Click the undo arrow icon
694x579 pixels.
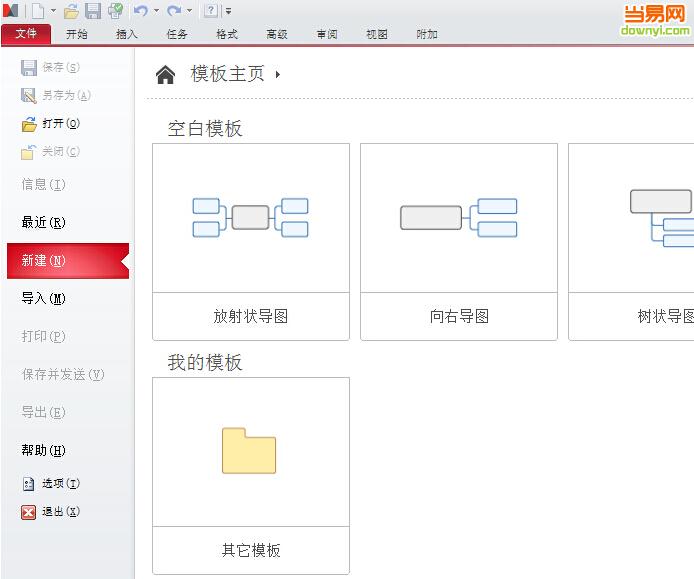(140, 11)
